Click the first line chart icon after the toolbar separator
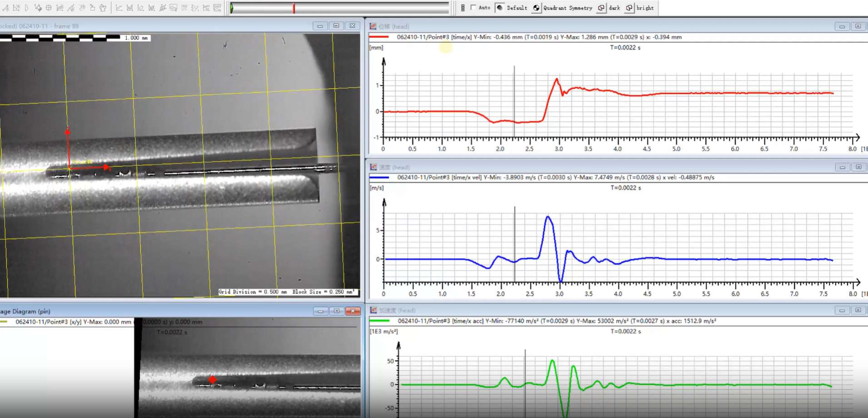Viewport: 868px width, 418px height. (x=119, y=8)
